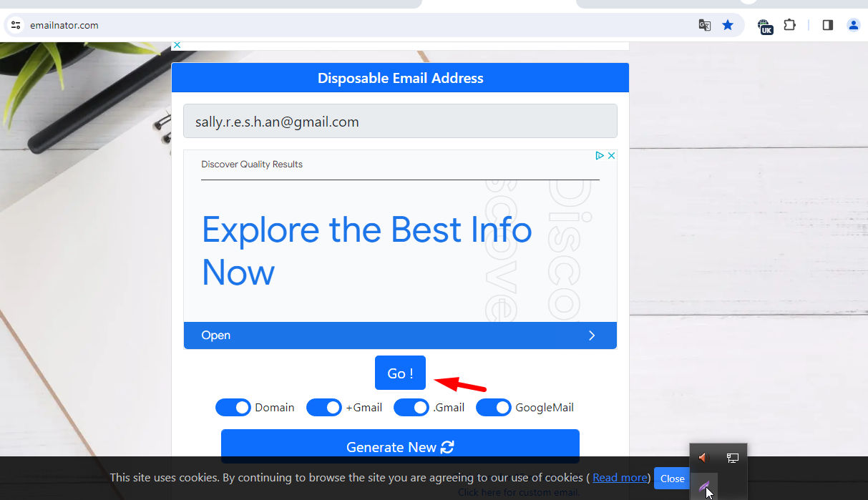Toggle the browser side panel icon
Screen dimensions: 868x500
click(828, 25)
